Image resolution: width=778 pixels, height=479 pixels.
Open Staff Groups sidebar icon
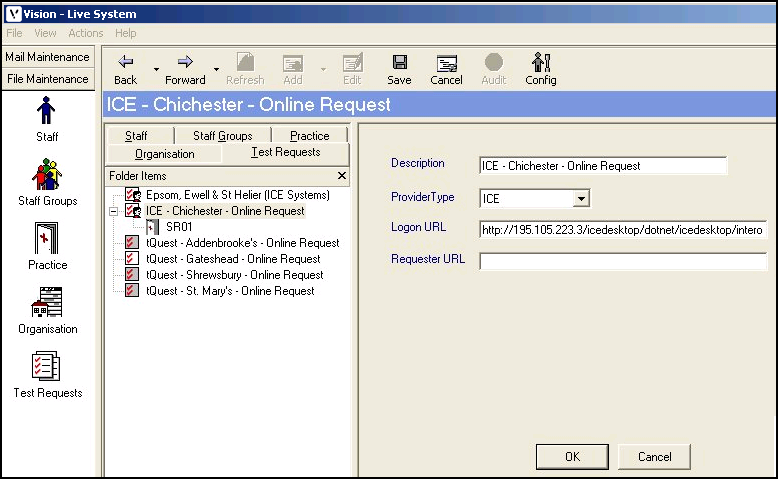click(x=47, y=175)
